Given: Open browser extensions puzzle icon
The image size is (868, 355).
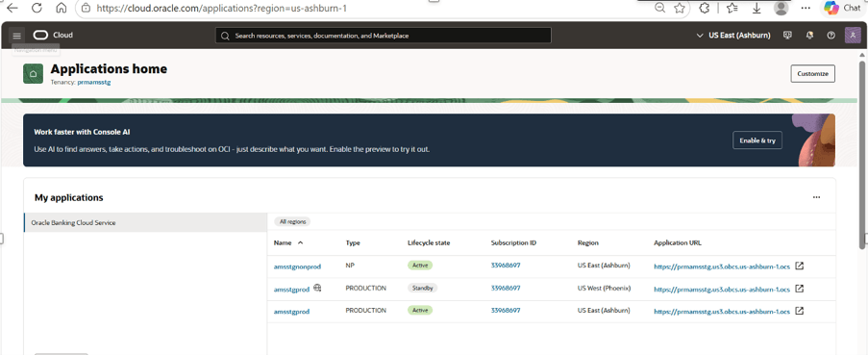Looking at the screenshot, I should pyautogui.click(x=705, y=8).
